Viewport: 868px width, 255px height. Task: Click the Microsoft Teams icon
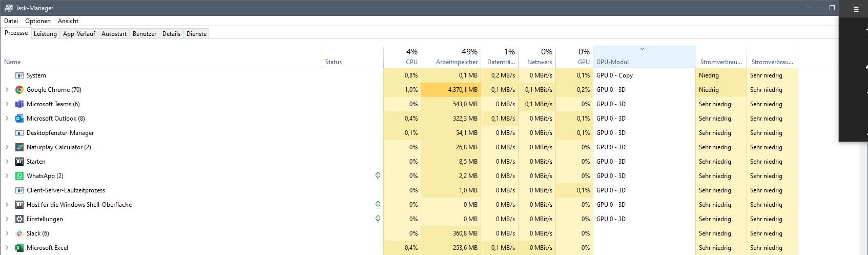[x=19, y=104]
